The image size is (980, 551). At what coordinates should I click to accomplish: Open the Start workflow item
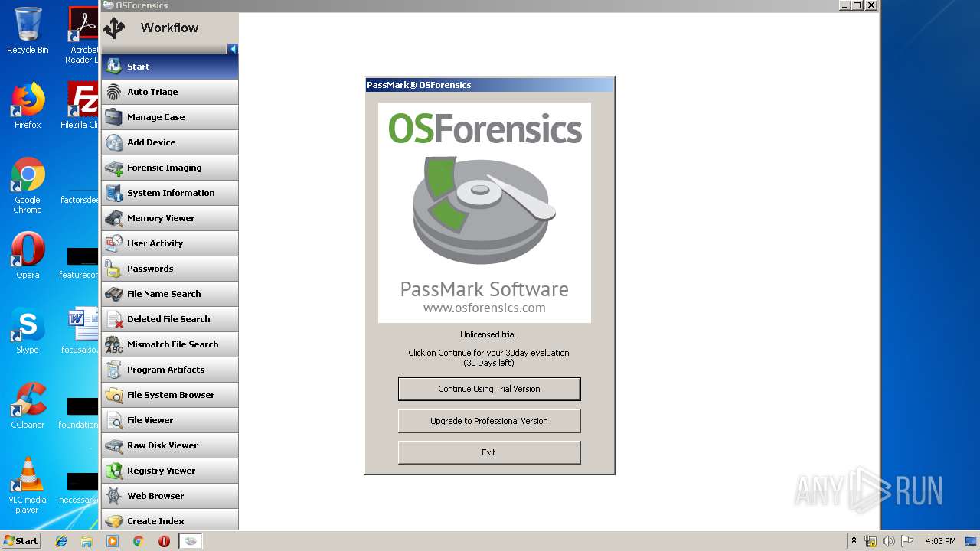coord(169,67)
